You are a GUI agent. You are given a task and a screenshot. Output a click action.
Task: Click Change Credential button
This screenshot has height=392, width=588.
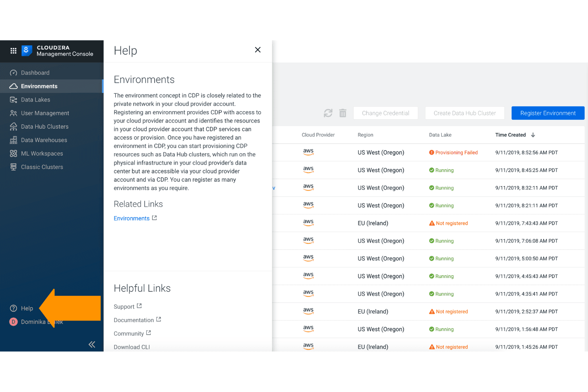(385, 113)
